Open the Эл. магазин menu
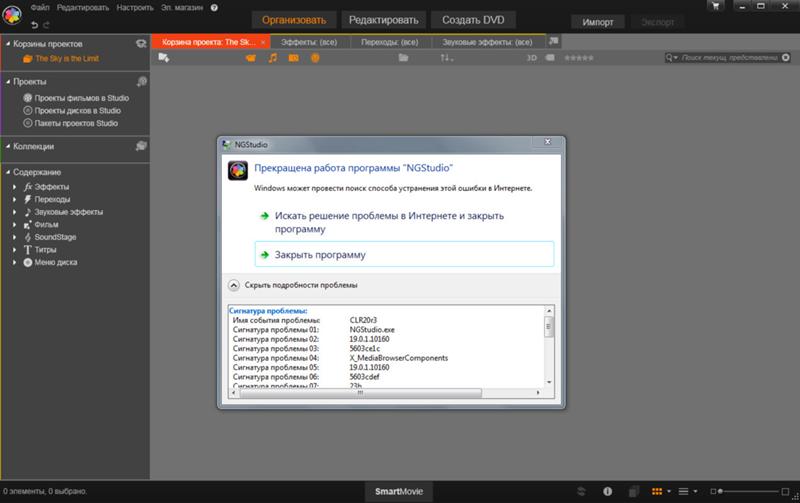 pyautogui.click(x=182, y=8)
